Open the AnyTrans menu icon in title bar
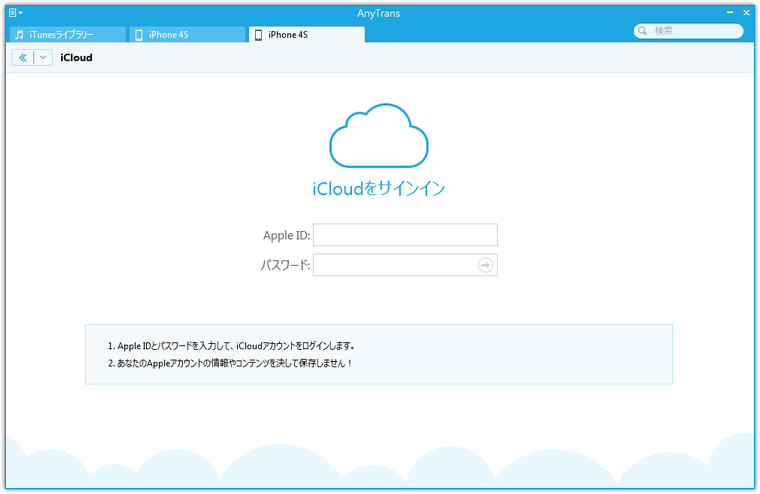 tap(16, 13)
